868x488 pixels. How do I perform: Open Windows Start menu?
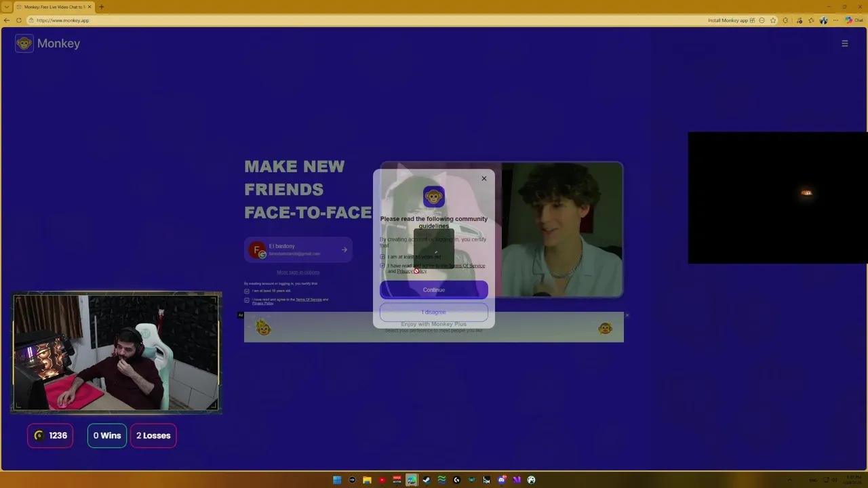pyautogui.click(x=337, y=480)
